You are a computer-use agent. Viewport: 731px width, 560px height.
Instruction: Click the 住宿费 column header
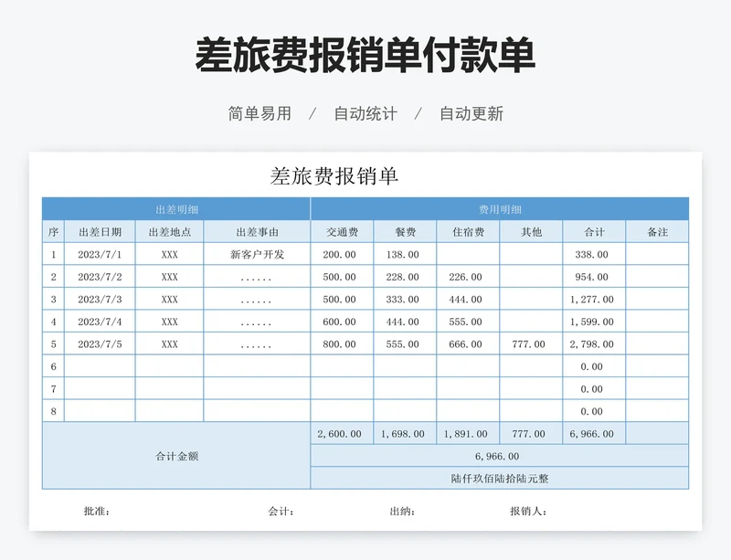coord(468,232)
